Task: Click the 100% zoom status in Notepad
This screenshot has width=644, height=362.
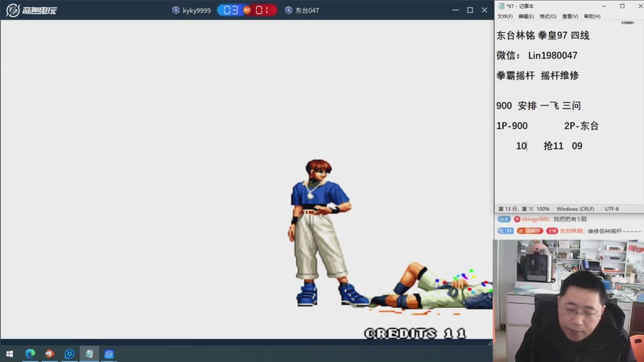Action: [543, 209]
